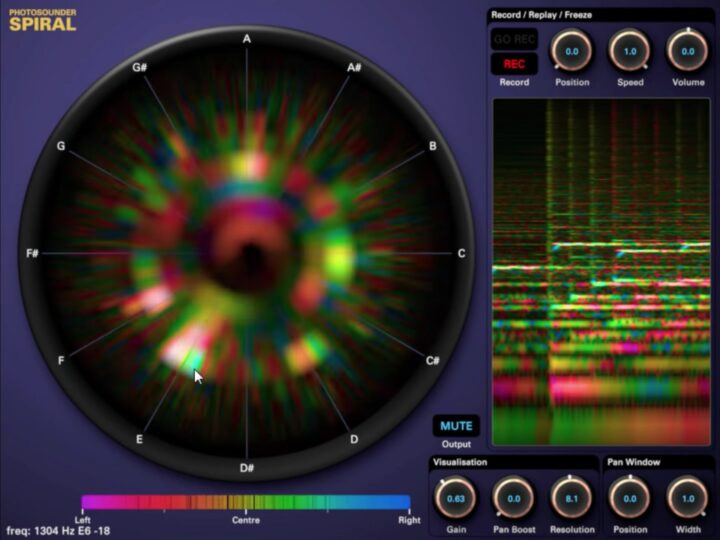The image size is (720, 540).
Task: Click the GO REC button
Action: coord(514,40)
